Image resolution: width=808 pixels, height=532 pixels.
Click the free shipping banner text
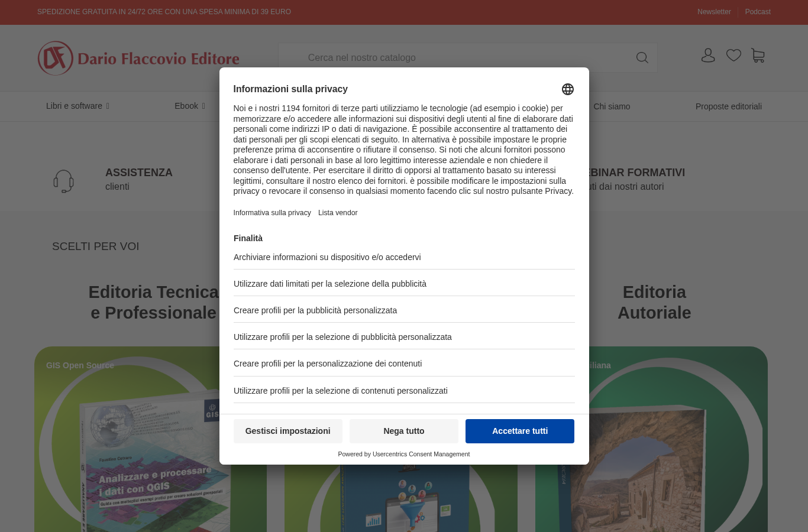[x=164, y=12]
